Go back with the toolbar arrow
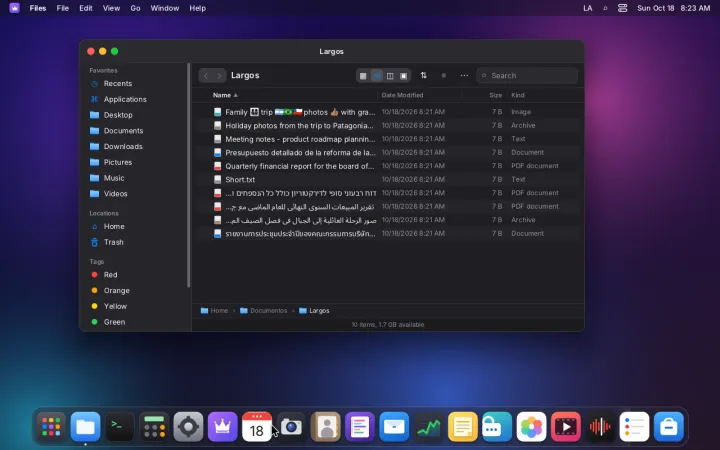Viewport: 720px width, 450px height. click(206, 76)
